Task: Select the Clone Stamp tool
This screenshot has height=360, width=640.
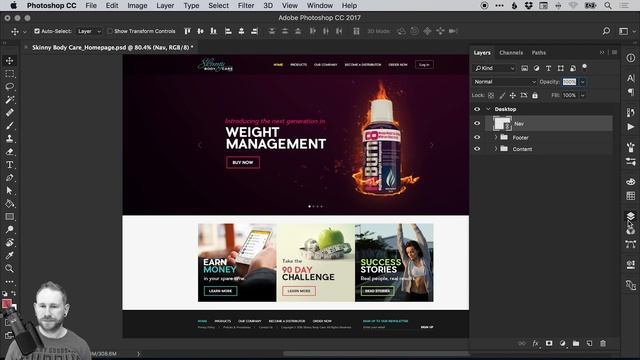Action: pyautogui.click(x=9, y=139)
